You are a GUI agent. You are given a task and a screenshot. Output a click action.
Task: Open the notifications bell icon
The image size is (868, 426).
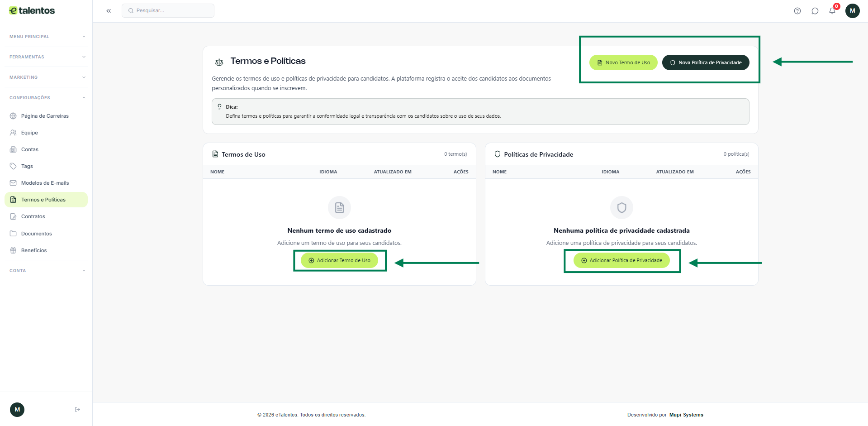pyautogui.click(x=832, y=11)
